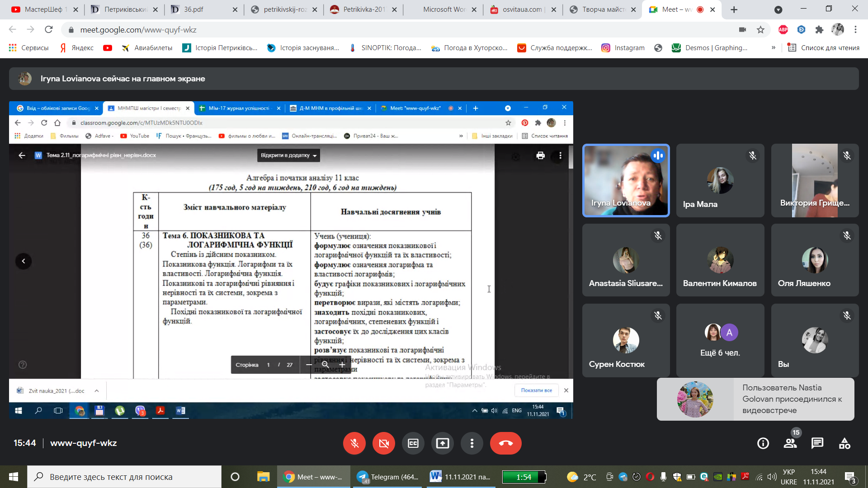Go back in browser history
The image size is (868, 488).
pyautogui.click(x=12, y=30)
